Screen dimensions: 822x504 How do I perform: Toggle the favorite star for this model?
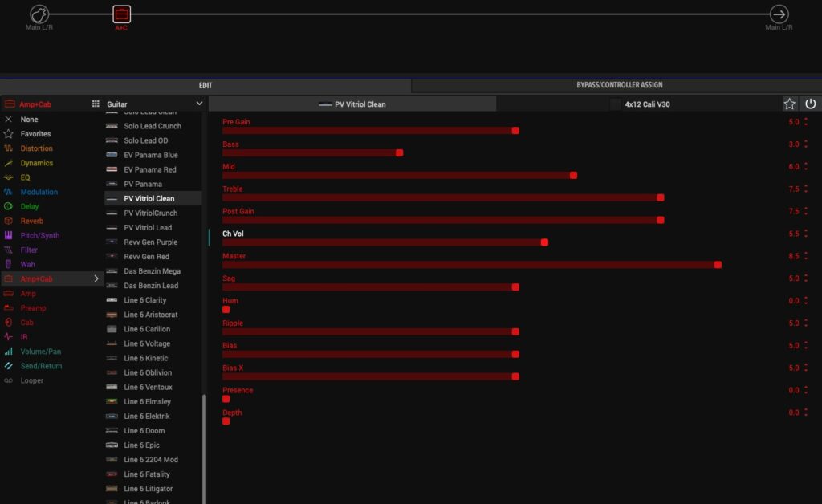click(789, 104)
